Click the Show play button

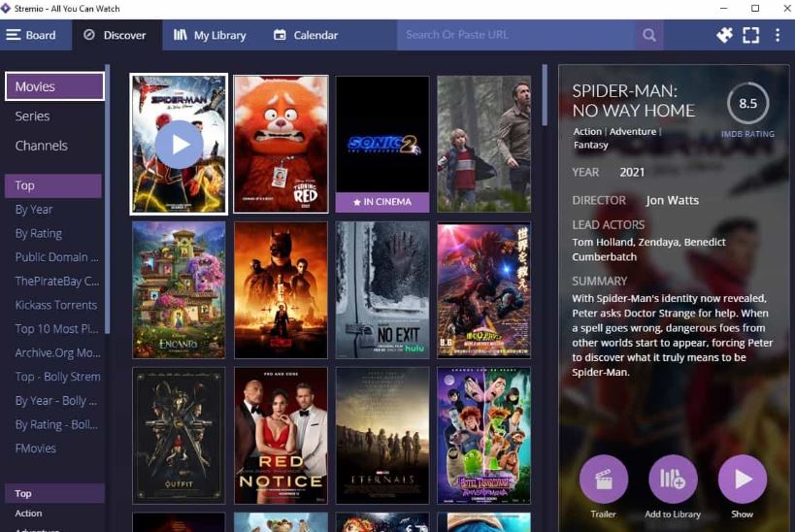coord(743,480)
